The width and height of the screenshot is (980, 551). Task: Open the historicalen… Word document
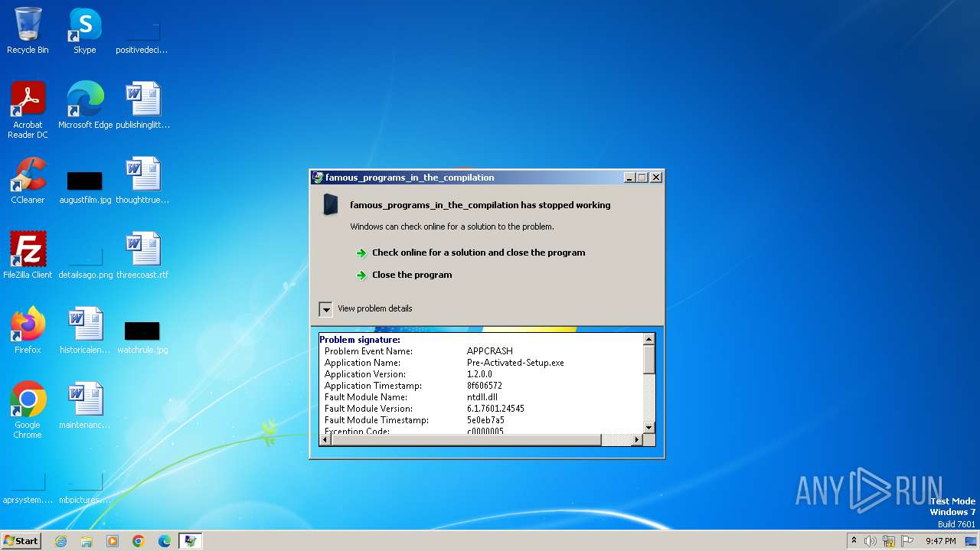pyautogui.click(x=85, y=330)
